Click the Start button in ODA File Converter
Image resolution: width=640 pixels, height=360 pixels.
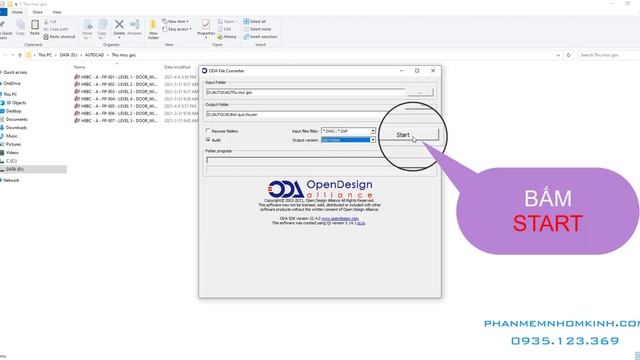(409, 135)
